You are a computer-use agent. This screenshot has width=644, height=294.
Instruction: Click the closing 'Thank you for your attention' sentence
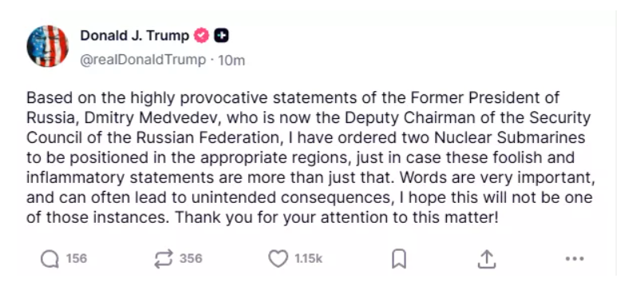(x=337, y=217)
